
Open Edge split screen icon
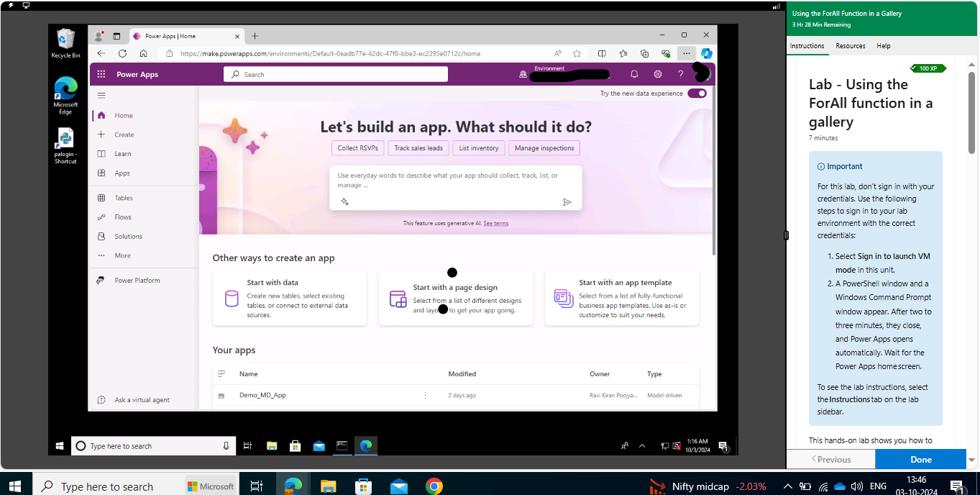(x=602, y=53)
